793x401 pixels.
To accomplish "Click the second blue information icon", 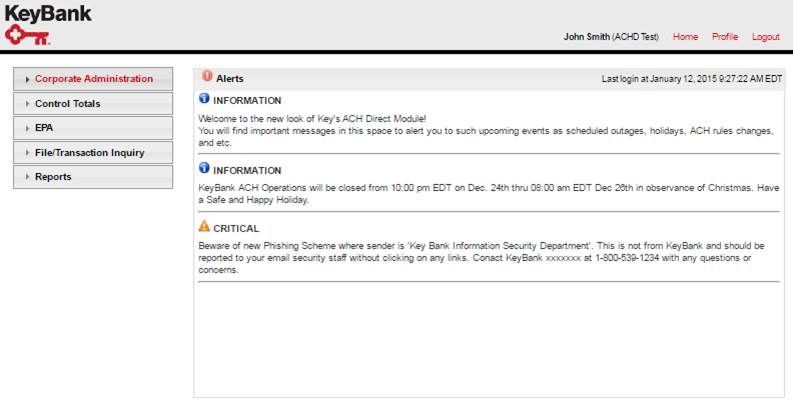I will tap(204, 168).
